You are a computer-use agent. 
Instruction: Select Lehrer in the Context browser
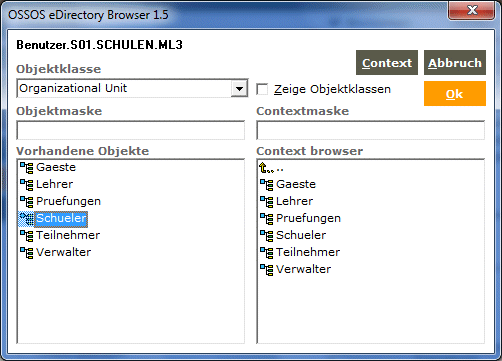coord(294,201)
